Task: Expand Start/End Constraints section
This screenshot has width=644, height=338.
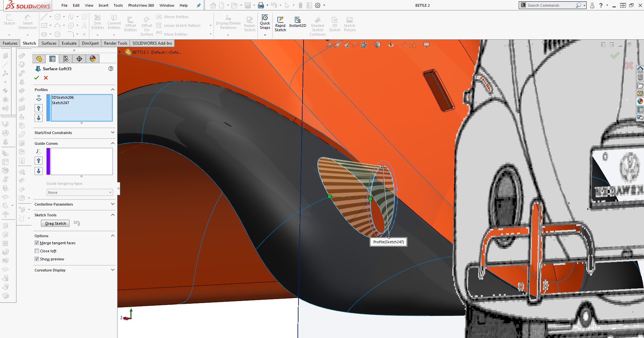Action: 113,133
